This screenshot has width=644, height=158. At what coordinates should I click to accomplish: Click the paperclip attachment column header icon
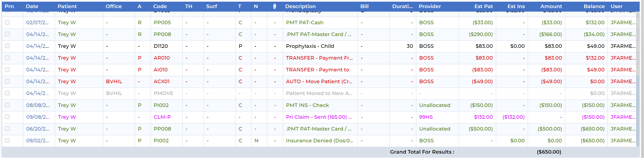tap(275, 7)
